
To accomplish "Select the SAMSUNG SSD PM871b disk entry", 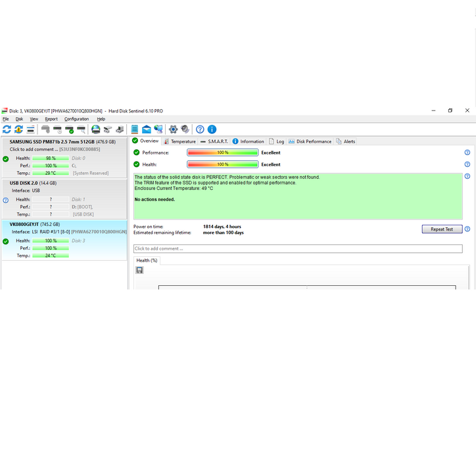I will [x=63, y=142].
